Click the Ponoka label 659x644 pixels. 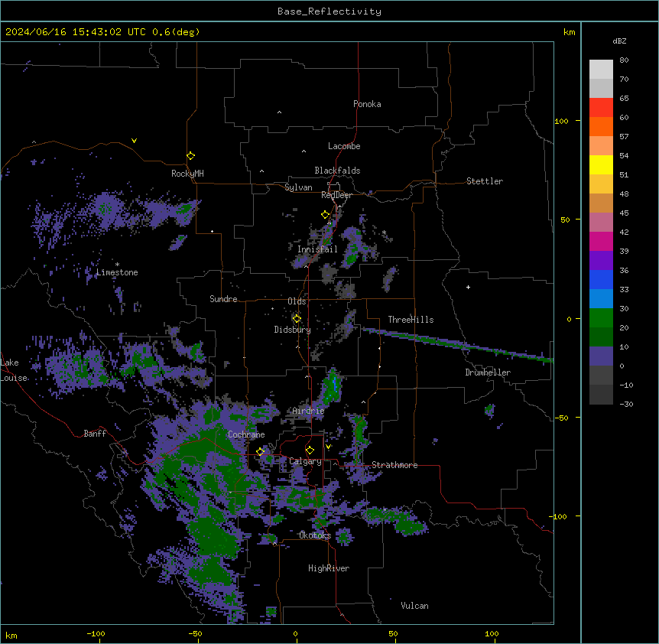click(x=367, y=104)
